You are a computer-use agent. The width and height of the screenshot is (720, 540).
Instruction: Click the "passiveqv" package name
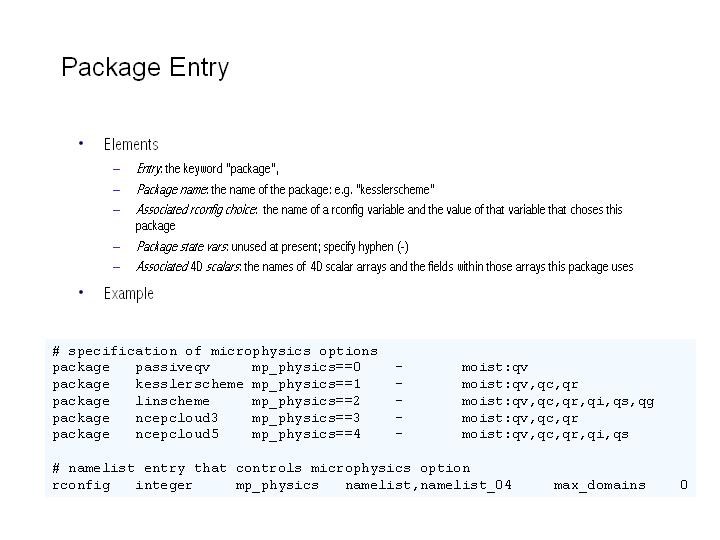pyautogui.click(x=172, y=368)
